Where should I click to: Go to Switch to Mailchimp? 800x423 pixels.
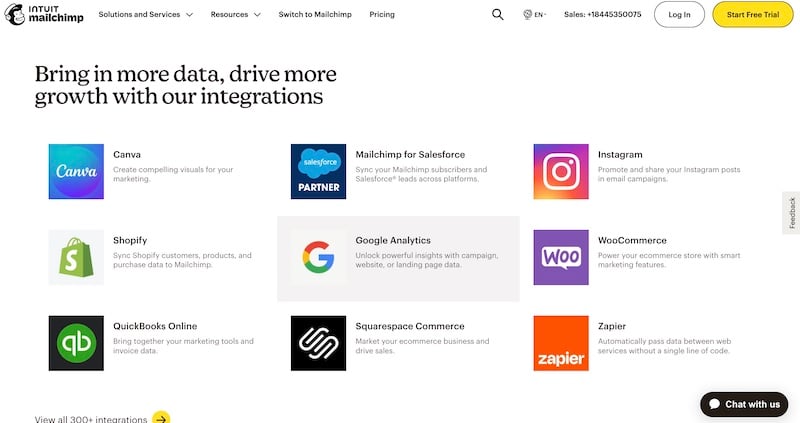coord(315,14)
